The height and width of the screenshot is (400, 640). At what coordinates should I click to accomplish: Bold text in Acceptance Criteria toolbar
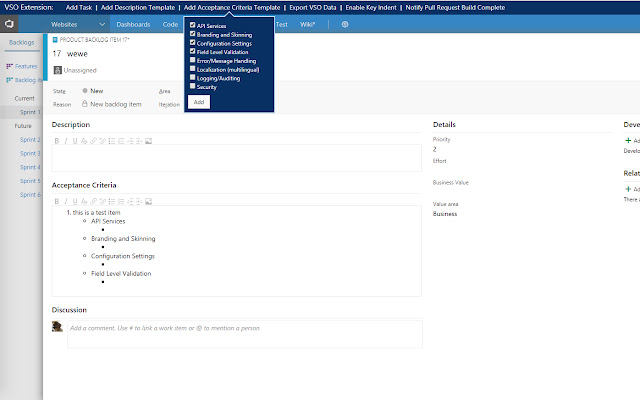[x=57, y=201]
